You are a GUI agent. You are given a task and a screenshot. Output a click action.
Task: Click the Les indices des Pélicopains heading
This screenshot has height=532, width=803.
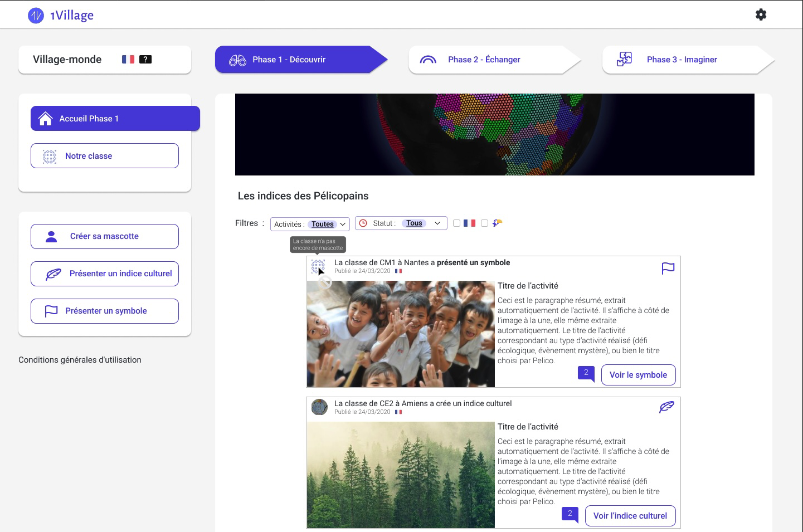[x=303, y=196]
